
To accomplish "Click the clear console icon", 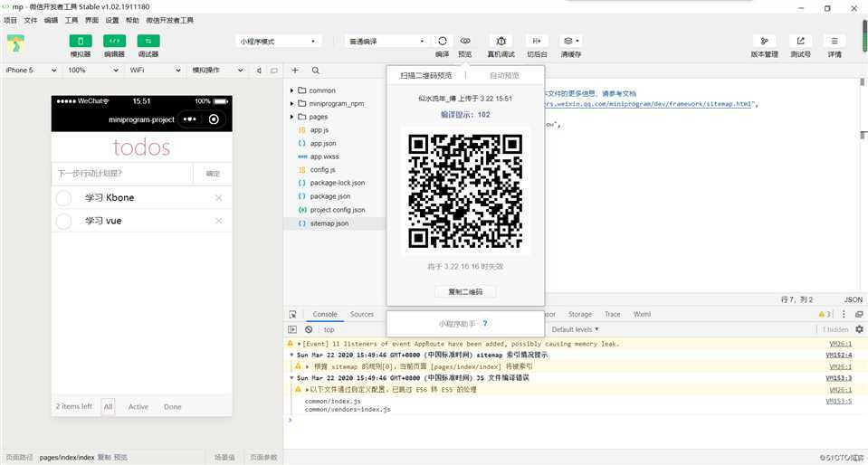I will pyautogui.click(x=309, y=329).
